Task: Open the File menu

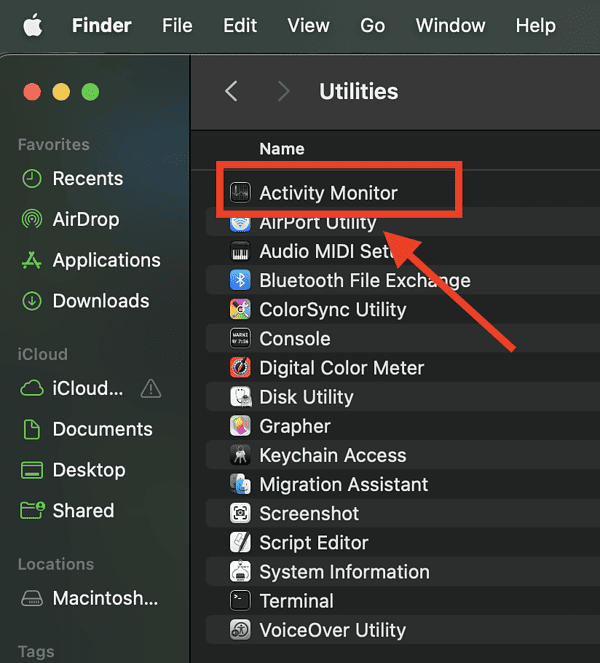Action: (x=177, y=26)
